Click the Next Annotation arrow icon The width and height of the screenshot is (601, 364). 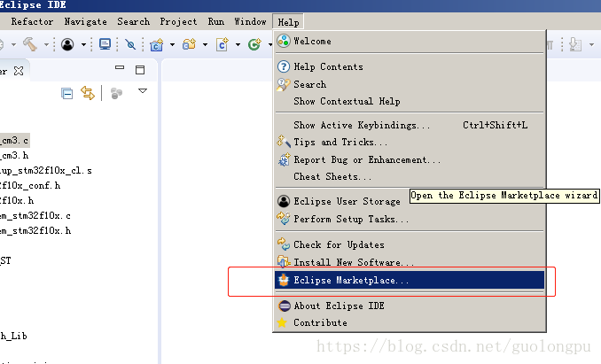[575, 45]
